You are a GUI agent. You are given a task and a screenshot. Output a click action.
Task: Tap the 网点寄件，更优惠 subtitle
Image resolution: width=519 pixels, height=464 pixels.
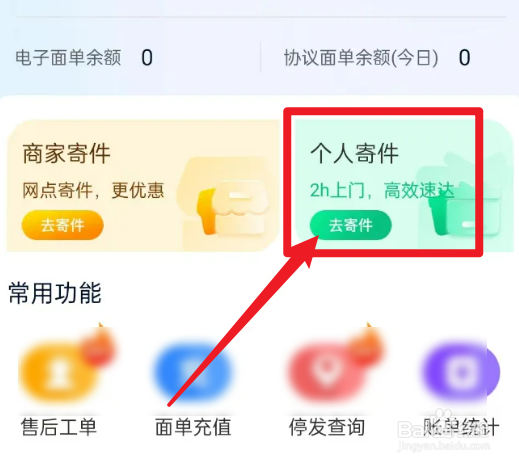(93, 190)
